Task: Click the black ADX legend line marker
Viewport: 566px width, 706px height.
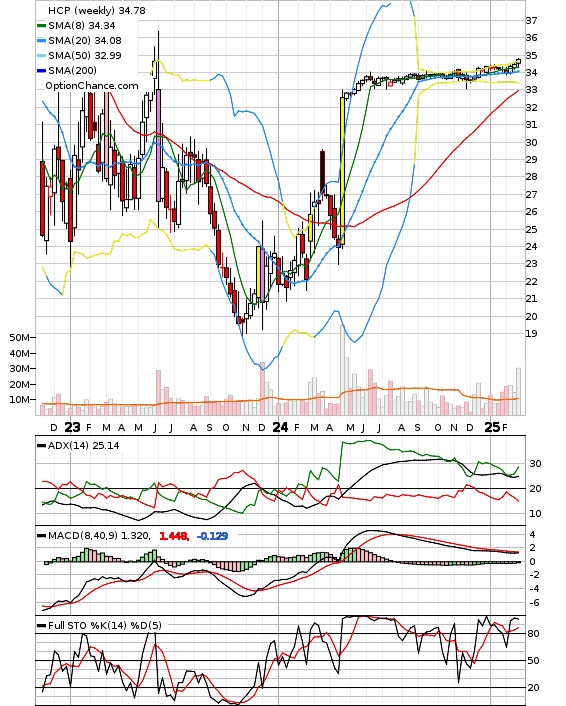Action: tap(41, 445)
